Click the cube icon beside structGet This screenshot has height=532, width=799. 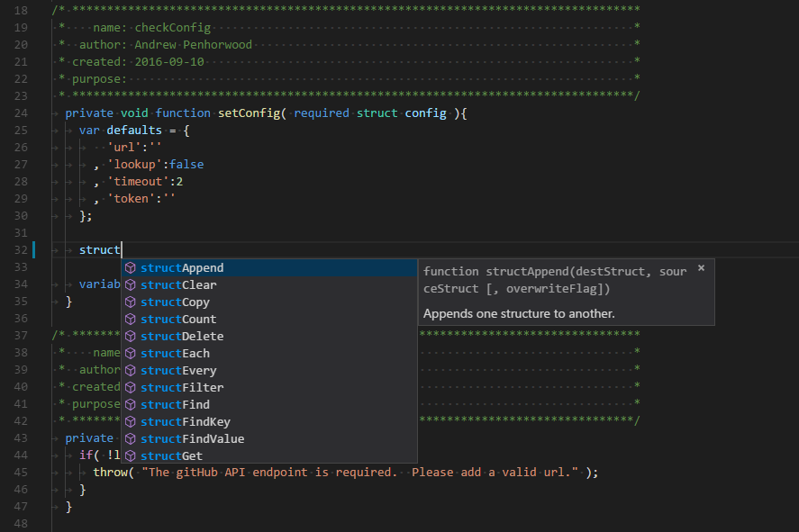tap(131, 455)
